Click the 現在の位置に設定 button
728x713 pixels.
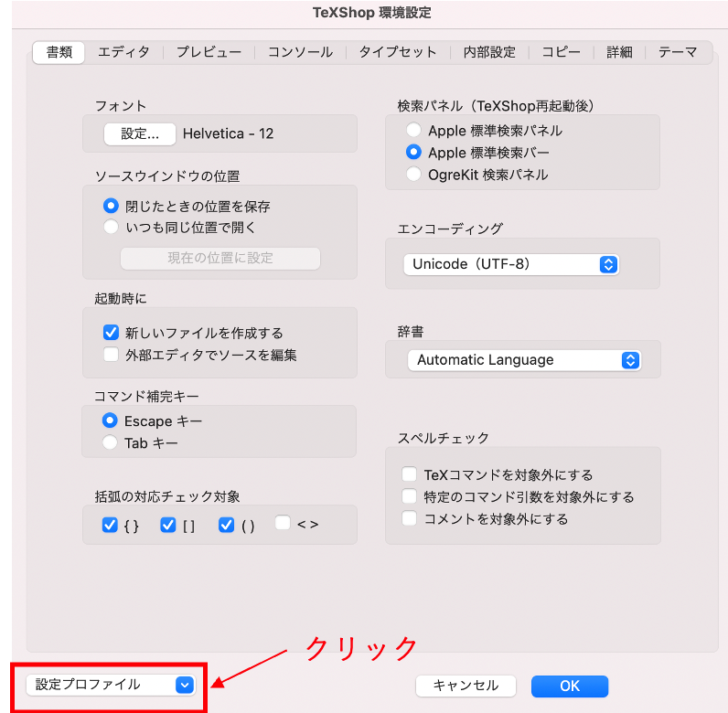pyautogui.click(x=220, y=258)
